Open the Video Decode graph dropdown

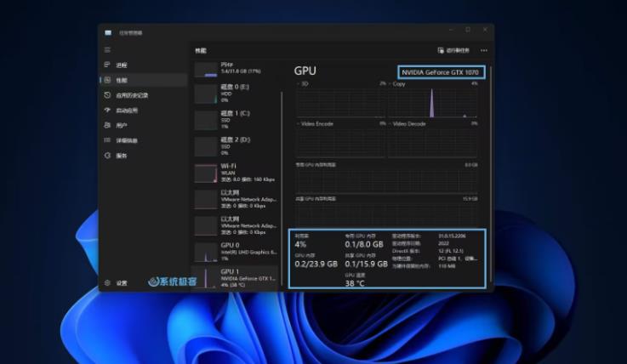(407, 124)
